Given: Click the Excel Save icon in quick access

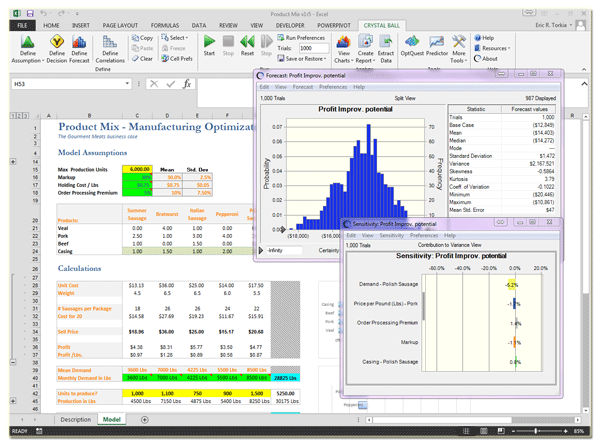Looking at the screenshot, I should tap(30, 14).
